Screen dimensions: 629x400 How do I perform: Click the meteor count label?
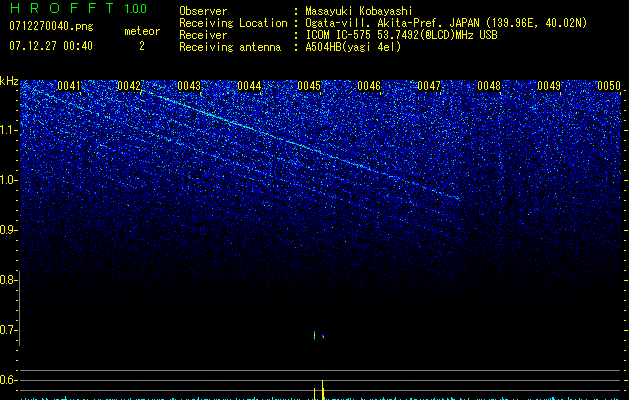click(x=142, y=31)
